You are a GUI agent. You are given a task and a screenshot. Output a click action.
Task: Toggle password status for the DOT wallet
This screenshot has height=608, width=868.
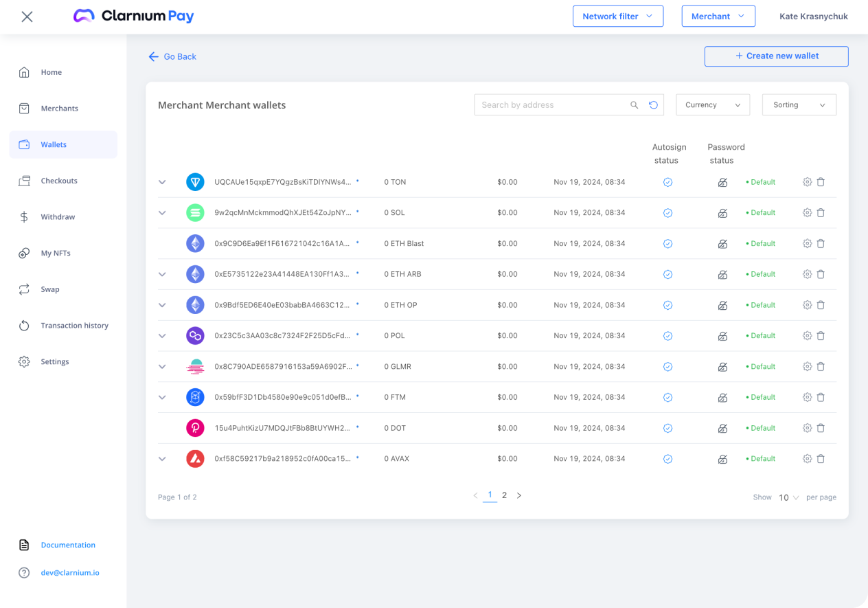[x=722, y=428]
